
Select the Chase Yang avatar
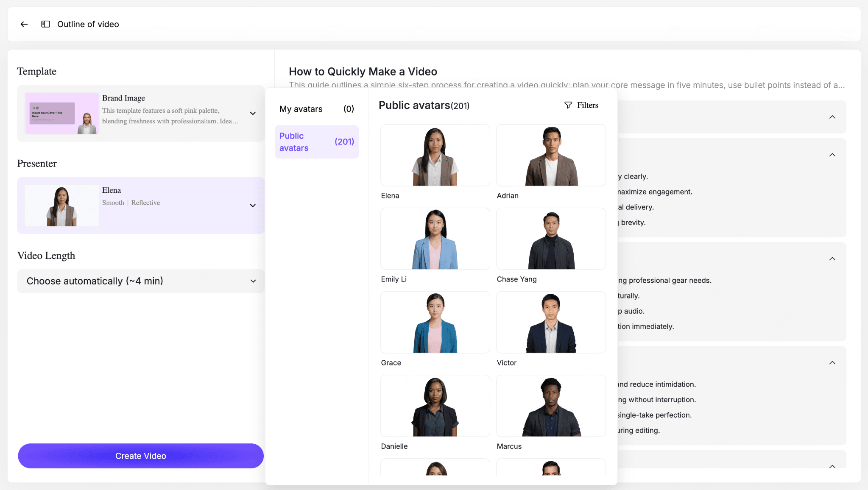(551, 239)
